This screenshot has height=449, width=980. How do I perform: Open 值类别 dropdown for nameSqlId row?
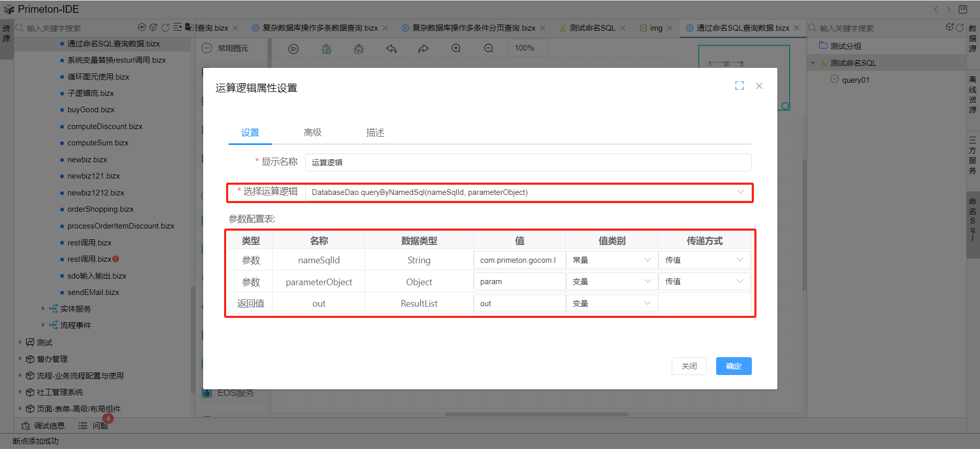pyautogui.click(x=611, y=260)
